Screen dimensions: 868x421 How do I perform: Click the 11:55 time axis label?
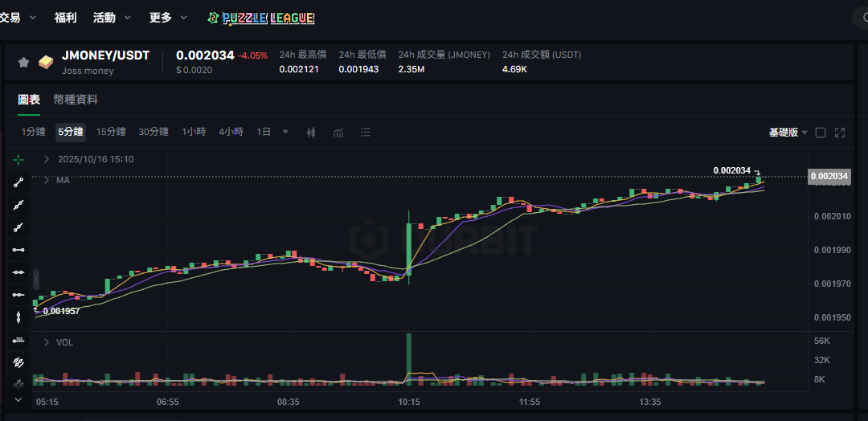point(530,401)
